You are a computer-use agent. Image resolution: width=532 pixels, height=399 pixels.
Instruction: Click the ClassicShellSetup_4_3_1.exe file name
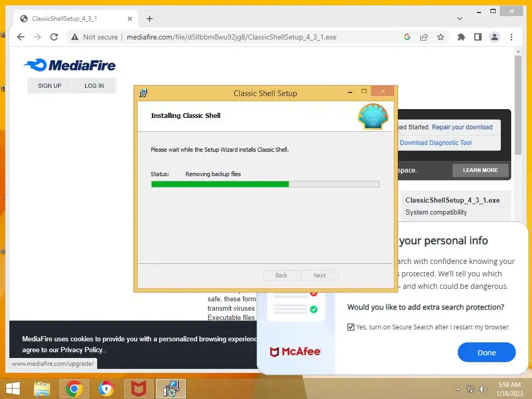point(453,200)
